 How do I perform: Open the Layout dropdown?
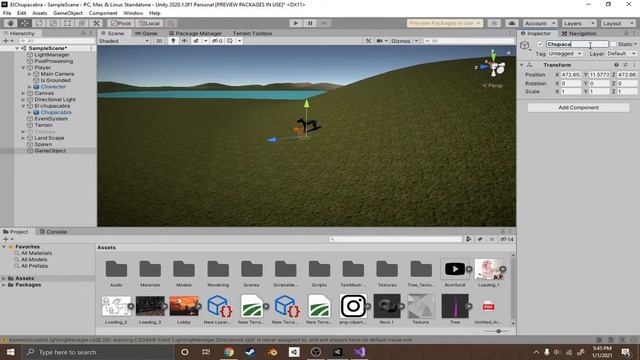coord(618,23)
